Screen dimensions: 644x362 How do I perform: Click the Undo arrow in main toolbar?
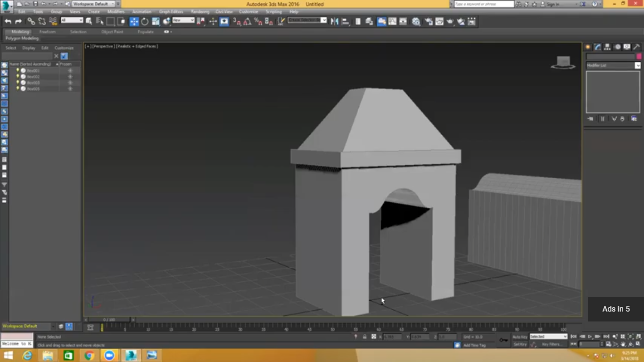[x=8, y=21]
